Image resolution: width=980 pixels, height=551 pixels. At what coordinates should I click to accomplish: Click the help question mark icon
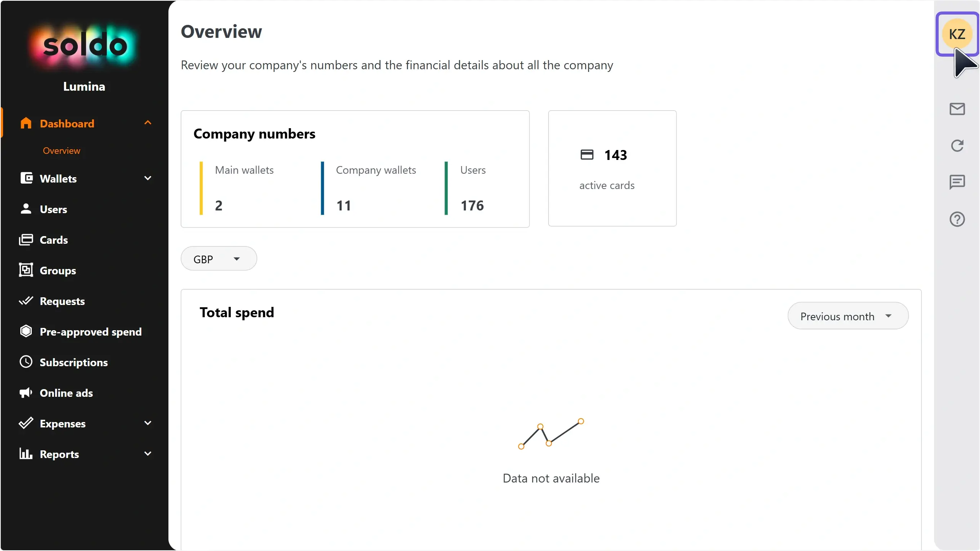[x=957, y=219]
